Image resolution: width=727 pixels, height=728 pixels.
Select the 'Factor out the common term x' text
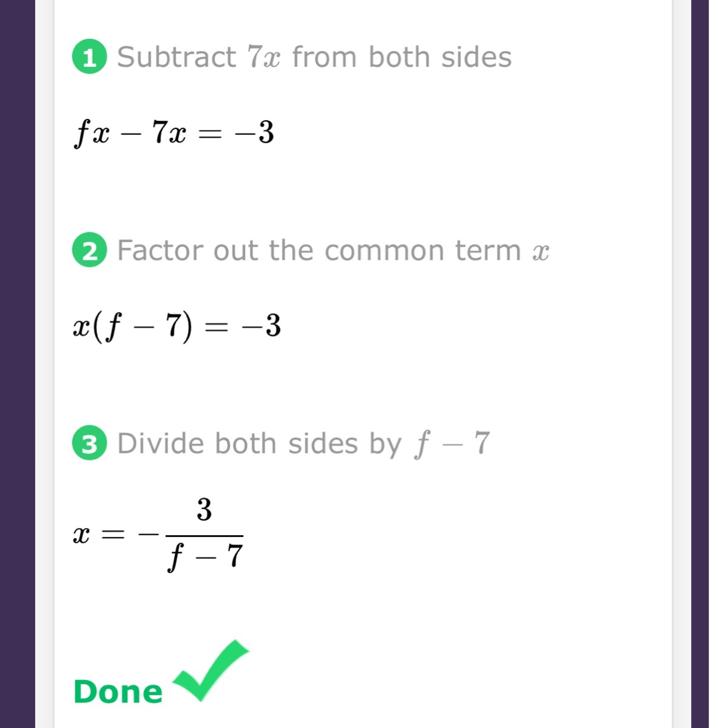click(333, 251)
